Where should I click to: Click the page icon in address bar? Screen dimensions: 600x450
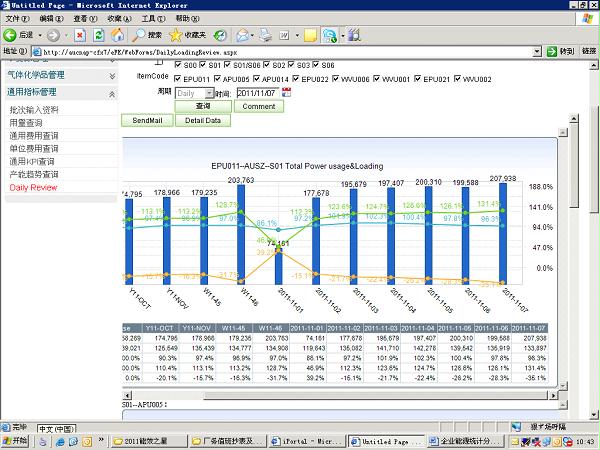point(37,52)
